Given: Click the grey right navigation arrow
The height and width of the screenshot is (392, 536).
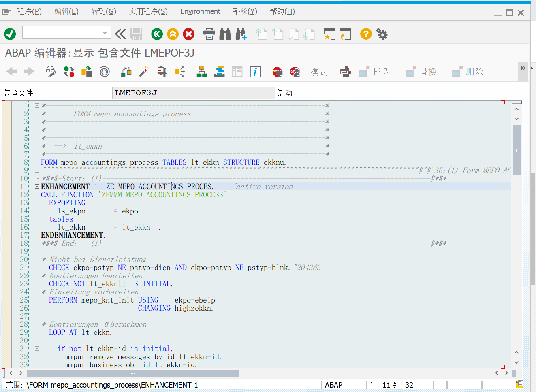Looking at the screenshot, I should point(29,72).
